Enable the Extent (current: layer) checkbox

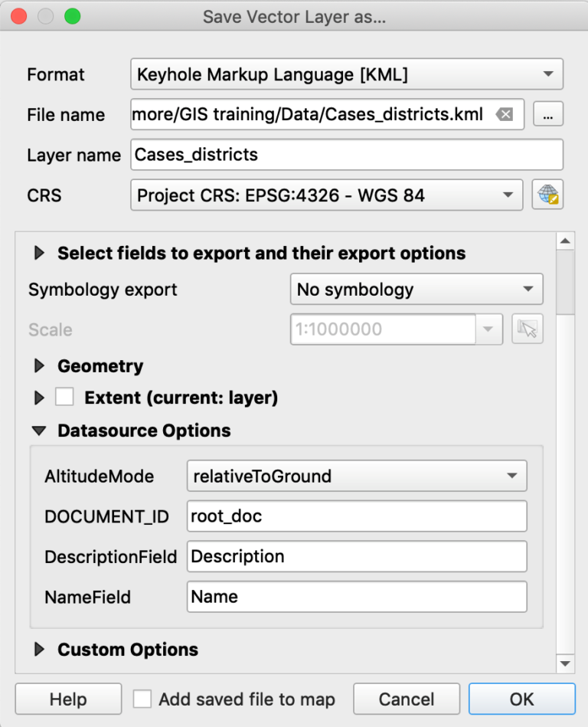coord(64,398)
